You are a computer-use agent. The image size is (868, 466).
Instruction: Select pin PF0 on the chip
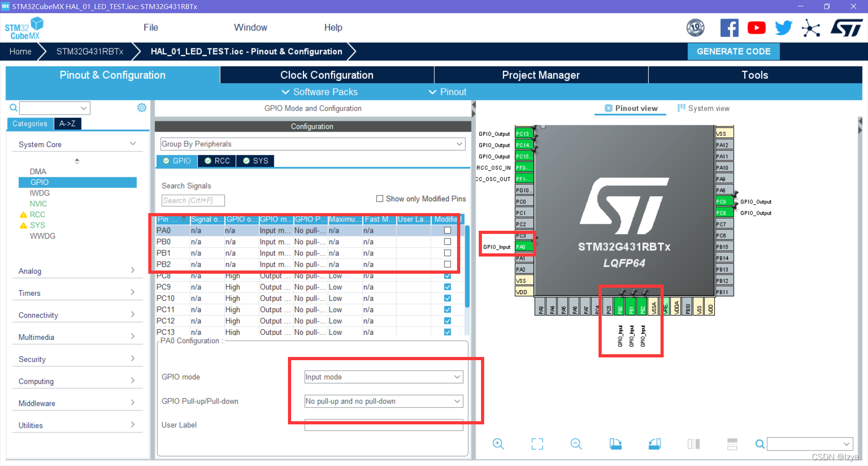click(x=524, y=168)
